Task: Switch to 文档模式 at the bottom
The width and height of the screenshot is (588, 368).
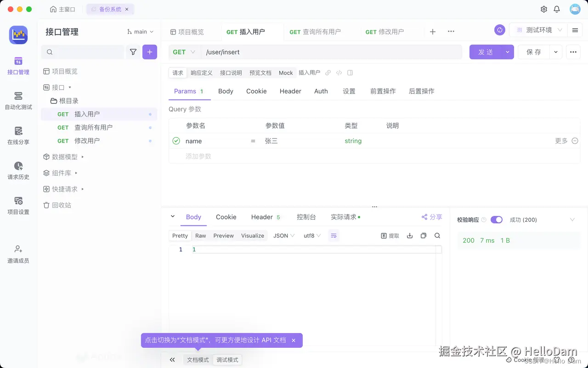Action: pos(198,360)
